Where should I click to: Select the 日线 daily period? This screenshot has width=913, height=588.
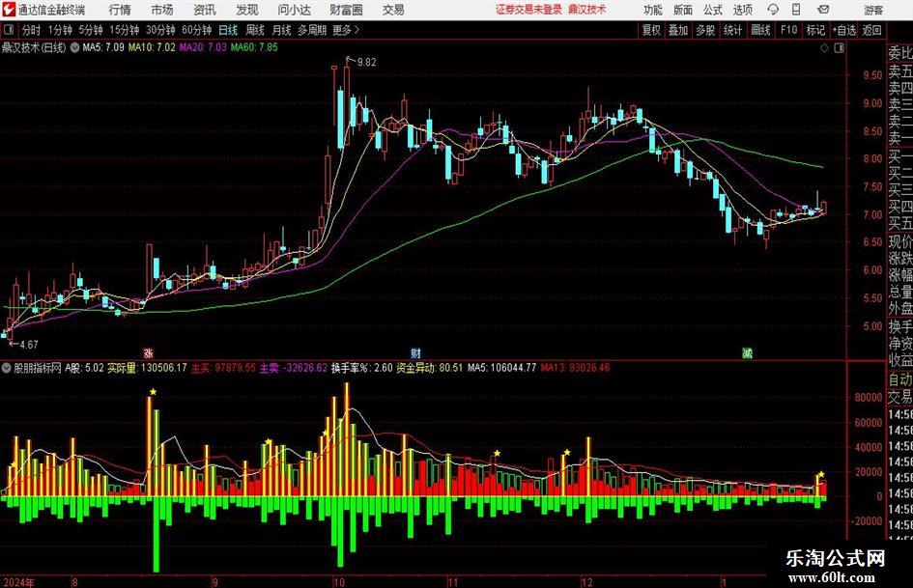click(x=228, y=30)
